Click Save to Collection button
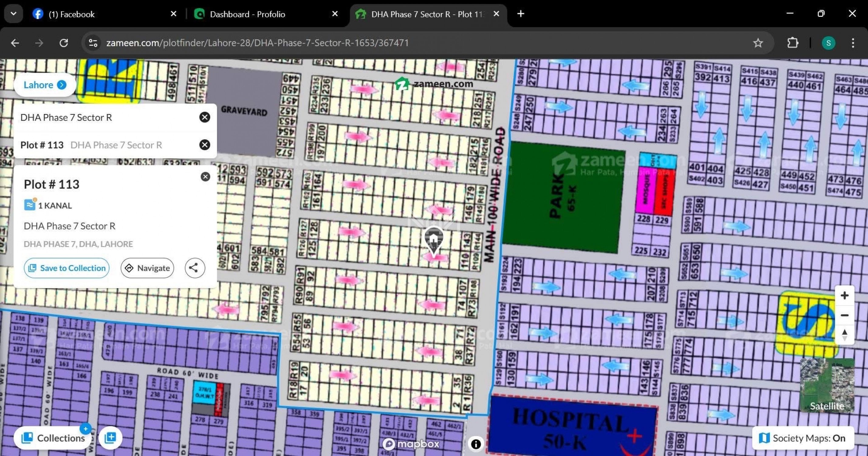This screenshot has height=456, width=868. coord(67,268)
